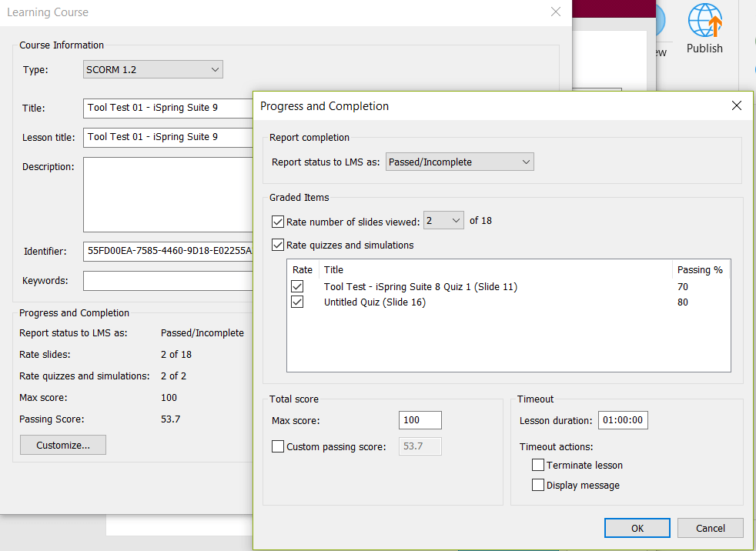Click the Keywords input field
The width and height of the screenshot is (756, 551).
pos(169,281)
